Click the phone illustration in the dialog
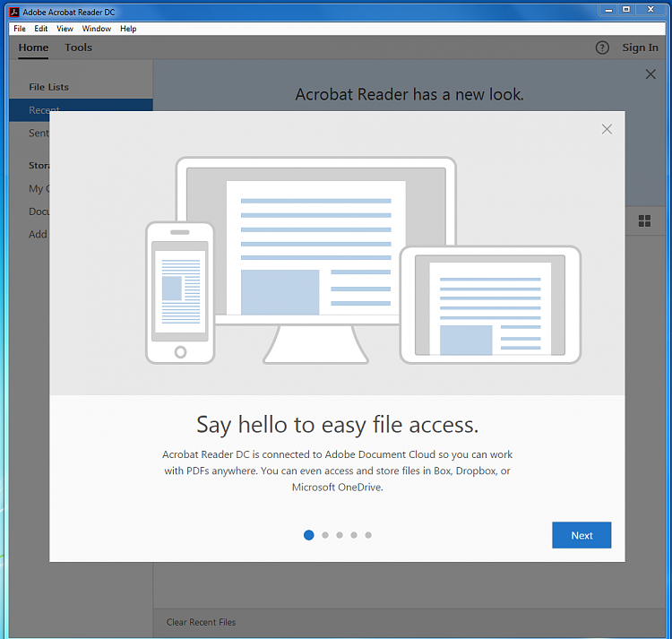The image size is (672, 639). point(180,293)
